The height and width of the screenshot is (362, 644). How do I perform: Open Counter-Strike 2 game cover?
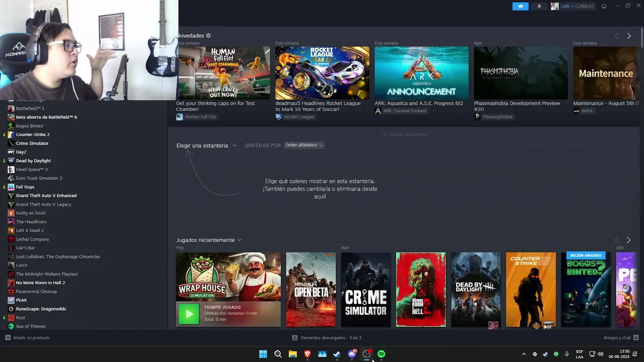click(531, 290)
